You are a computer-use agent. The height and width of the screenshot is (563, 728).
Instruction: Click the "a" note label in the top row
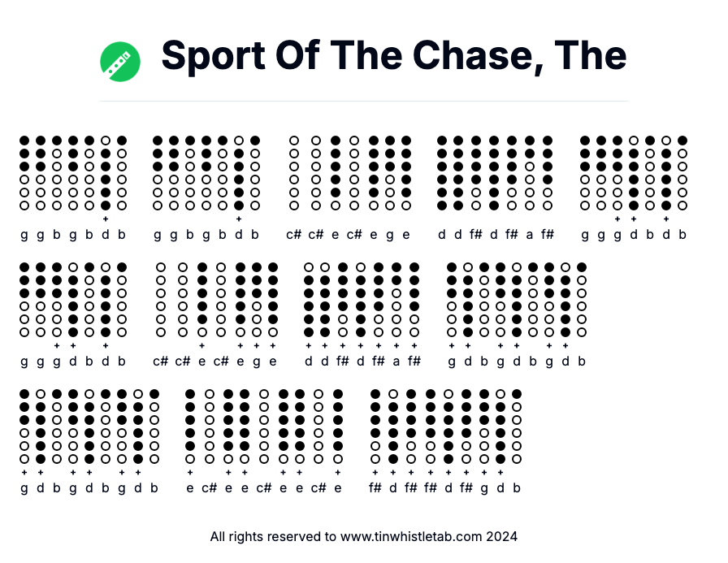[x=530, y=235]
